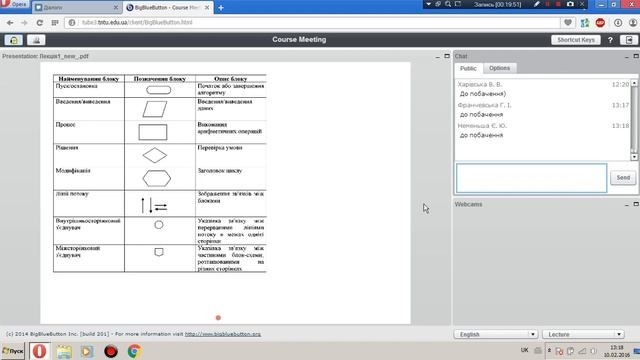Image resolution: width=640 pixels, height=360 pixels.
Task: Open the Lecture layout dropdown
Action: tap(584, 334)
